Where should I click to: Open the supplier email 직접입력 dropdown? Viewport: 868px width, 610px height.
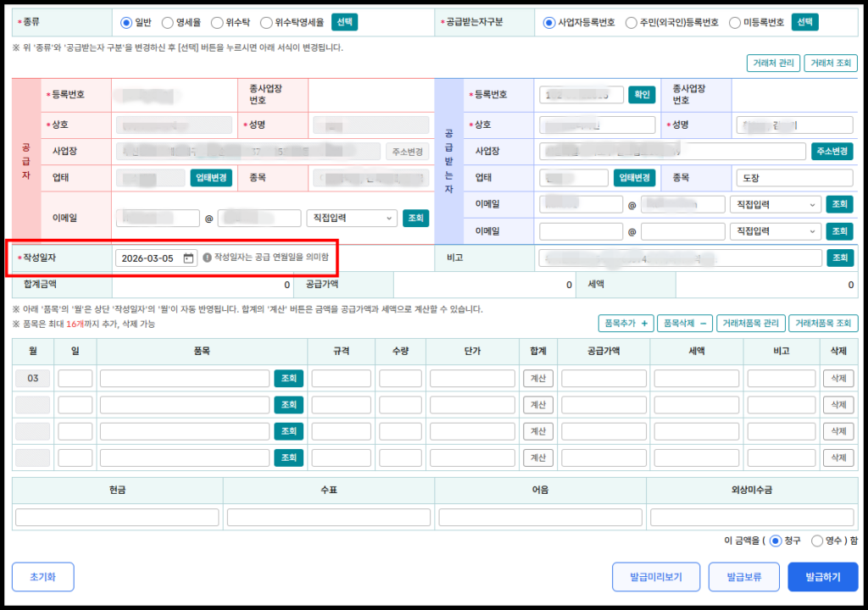351,218
